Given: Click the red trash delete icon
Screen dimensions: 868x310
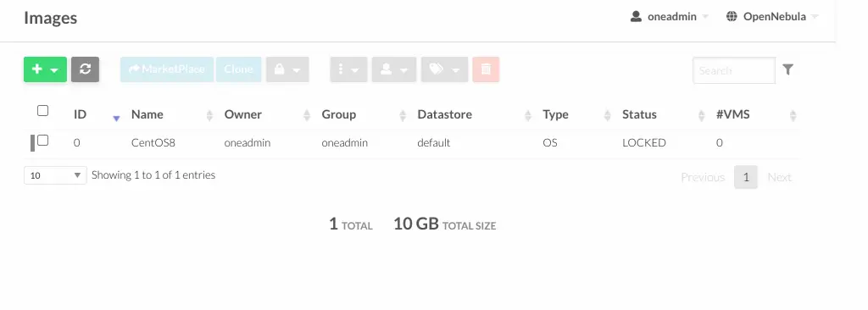Looking at the screenshot, I should coord(486,69).
